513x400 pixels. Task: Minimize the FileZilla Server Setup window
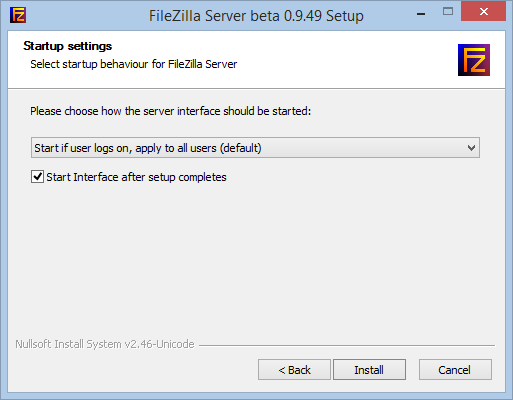(x=421, y=14)
